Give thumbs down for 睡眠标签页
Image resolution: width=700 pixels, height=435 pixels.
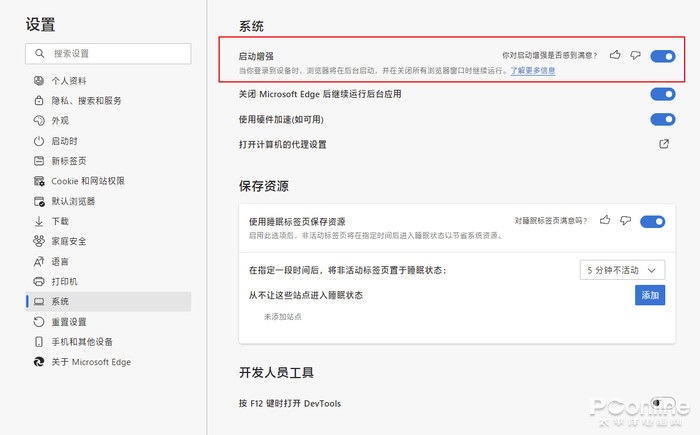coord(625,220)
